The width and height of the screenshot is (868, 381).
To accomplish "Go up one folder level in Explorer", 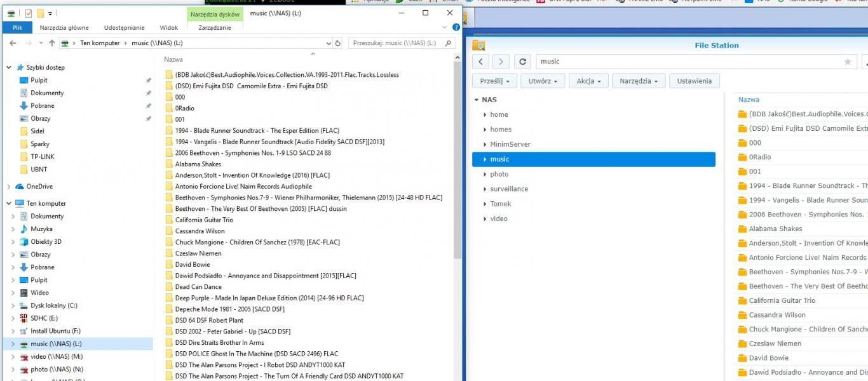I will point(52,43).
